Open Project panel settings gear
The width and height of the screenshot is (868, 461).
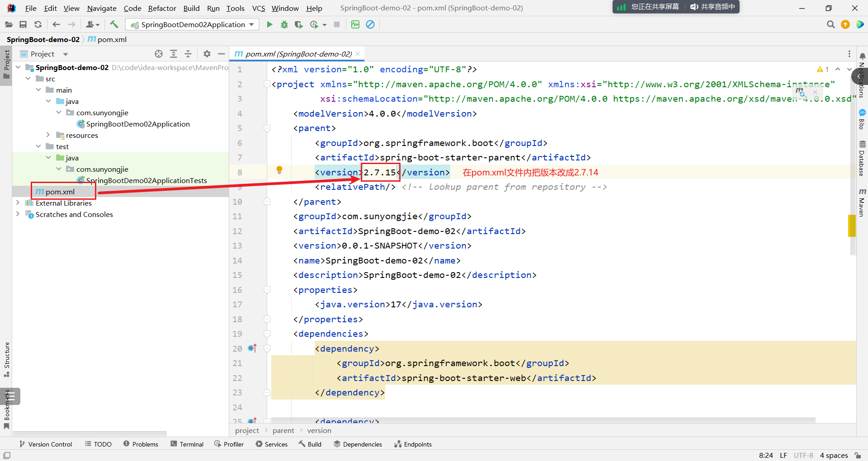pyautogui.click(x=207, y=54)
